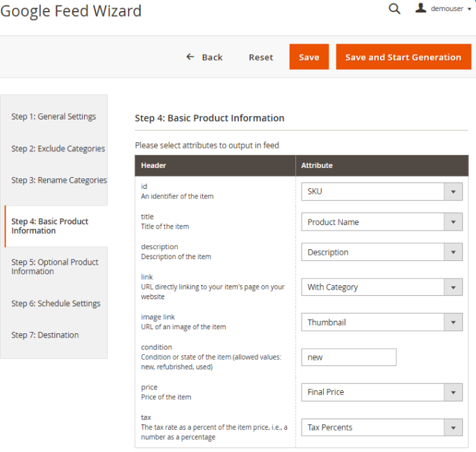476x452 pixels.
Task: Click the 'Title of the item' text
Action: pyautogui.click(x=165, y=226)
